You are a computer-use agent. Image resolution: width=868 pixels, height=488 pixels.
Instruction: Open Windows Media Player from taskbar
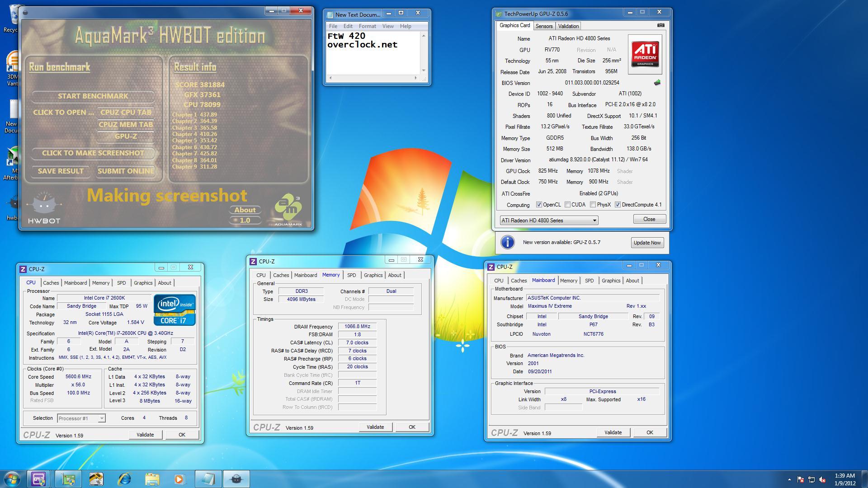(x=179, y=479)
